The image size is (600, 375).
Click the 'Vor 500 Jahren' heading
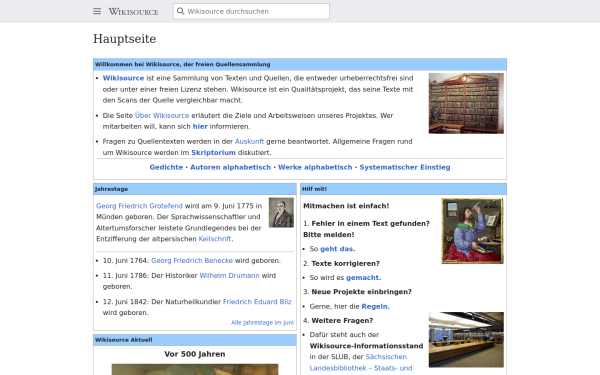coord(195,354)
